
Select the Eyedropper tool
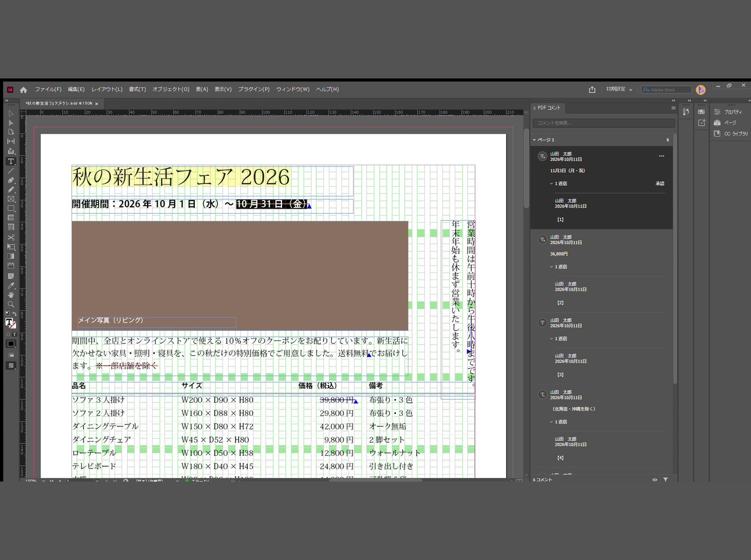coord(11,286)
